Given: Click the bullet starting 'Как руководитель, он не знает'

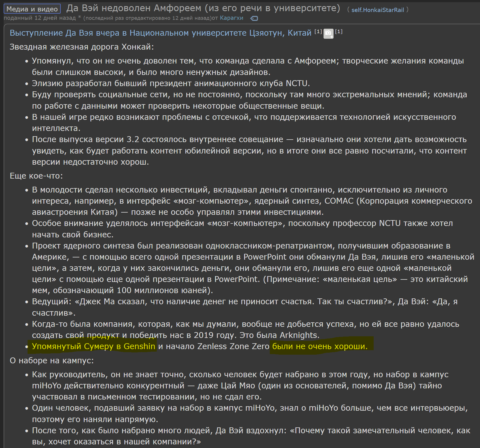Looking at the screenshot, I should [x=240, y=386].
